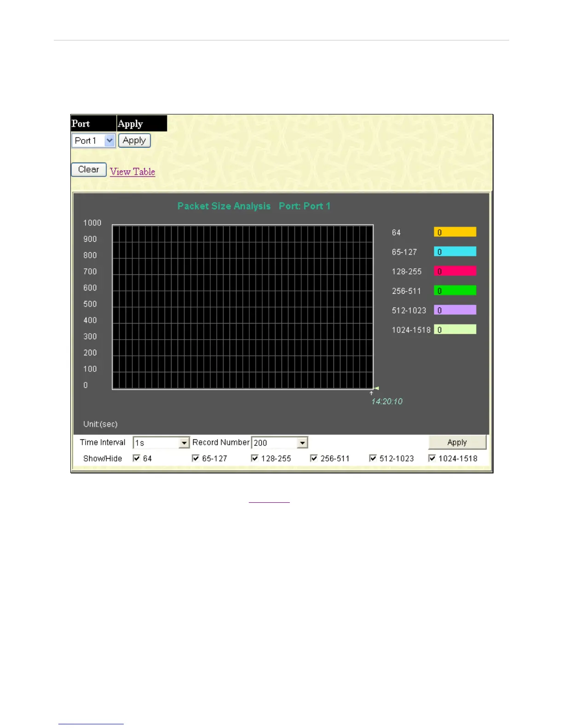Image resolution: width=563 pixels, height=728 pixels.
Task: Click the orange 64 legend swatch
Action: click(x=455, y=232)
